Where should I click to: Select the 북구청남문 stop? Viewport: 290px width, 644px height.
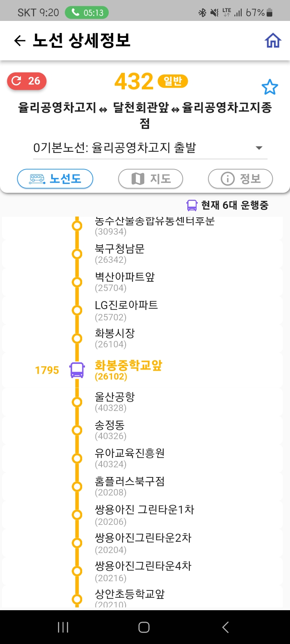click(120, 254)
